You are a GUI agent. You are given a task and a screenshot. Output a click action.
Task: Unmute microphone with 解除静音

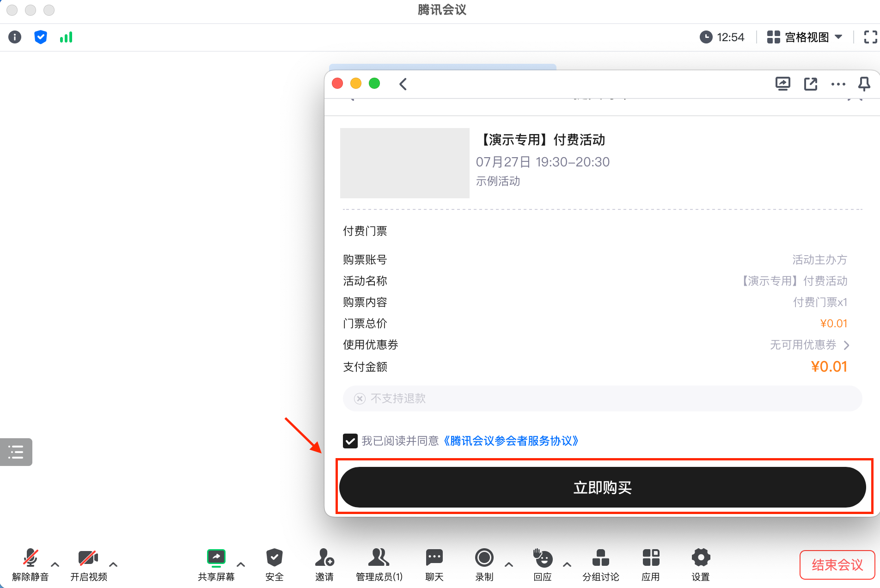[31, 565]
